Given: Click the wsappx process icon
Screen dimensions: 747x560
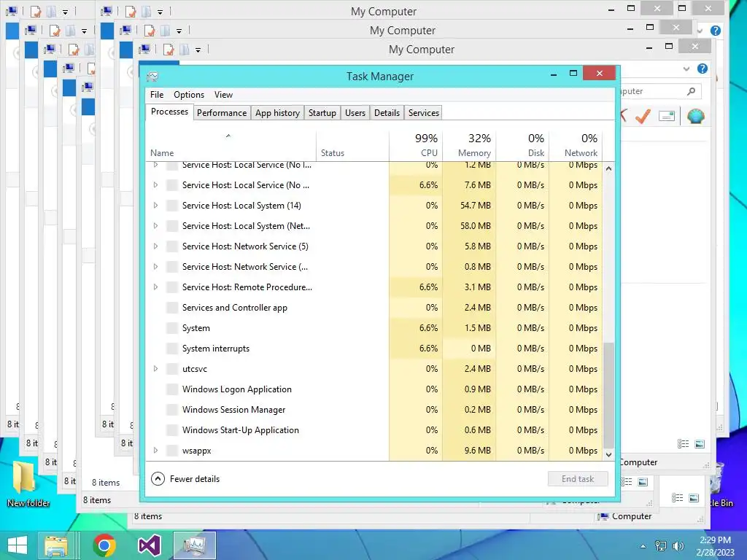Looking at the screenshot, I should [172, 451].
